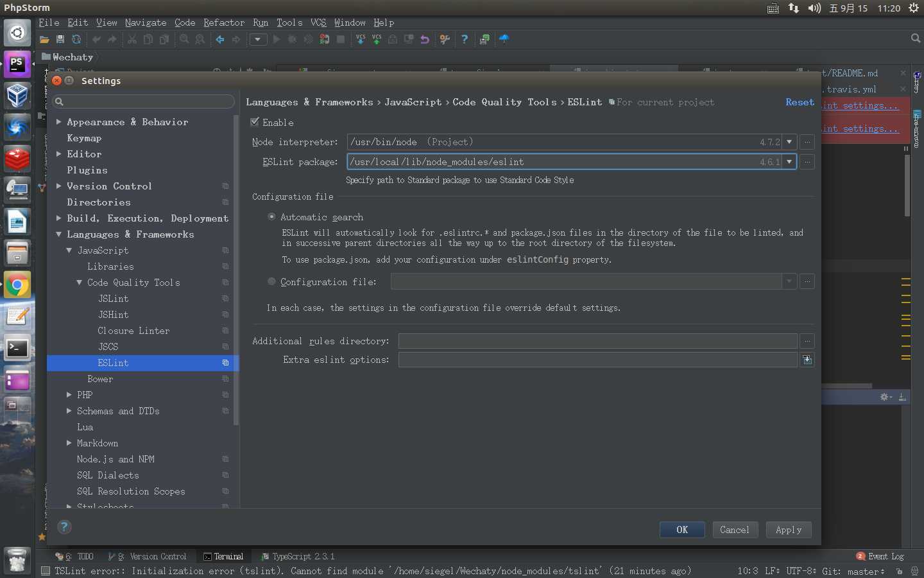
Task: Browse for Node interpreter with ellipsis button
Action: [x=807, y=142]
